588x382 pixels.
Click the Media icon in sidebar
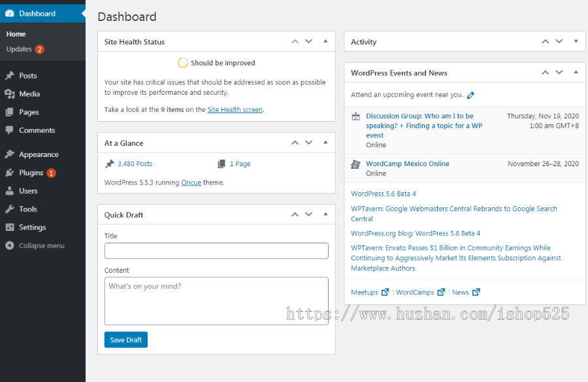coord(10,94)
